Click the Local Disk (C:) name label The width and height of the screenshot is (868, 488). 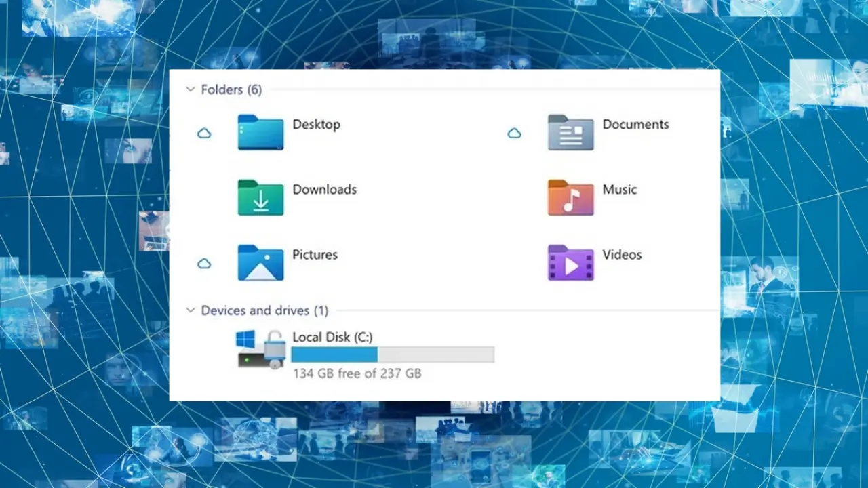coord(332,337)
